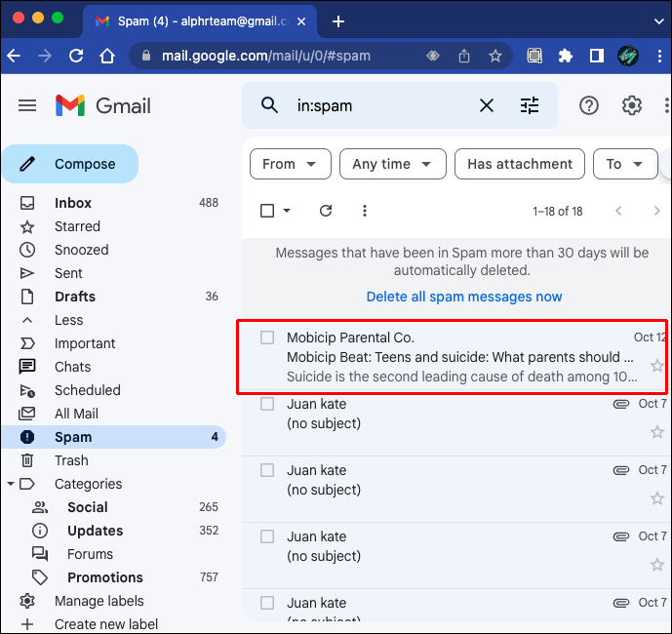The height and width of the screenshot is (634, 672).
Task: Select the Mobicip Parental Co. email checkbox
Action: (267, 337)
